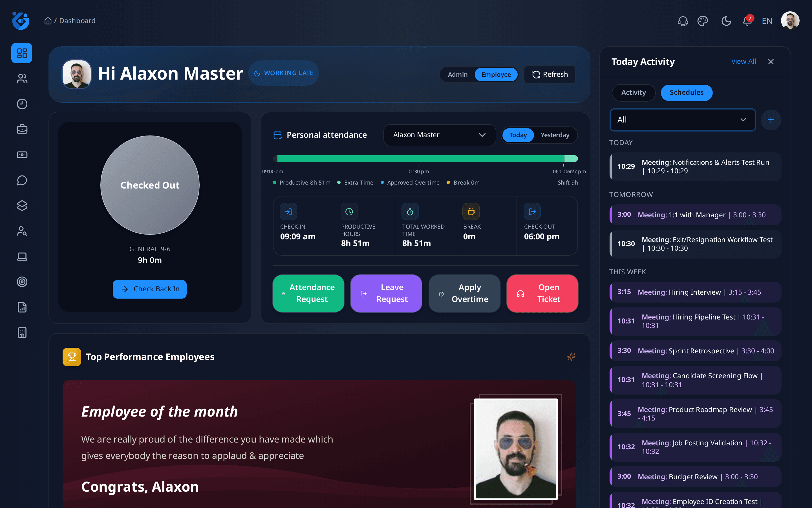Screen dimensions: 812x508
Task: Open the Hiring Interview meeting entry
Action: click(695, 292)
